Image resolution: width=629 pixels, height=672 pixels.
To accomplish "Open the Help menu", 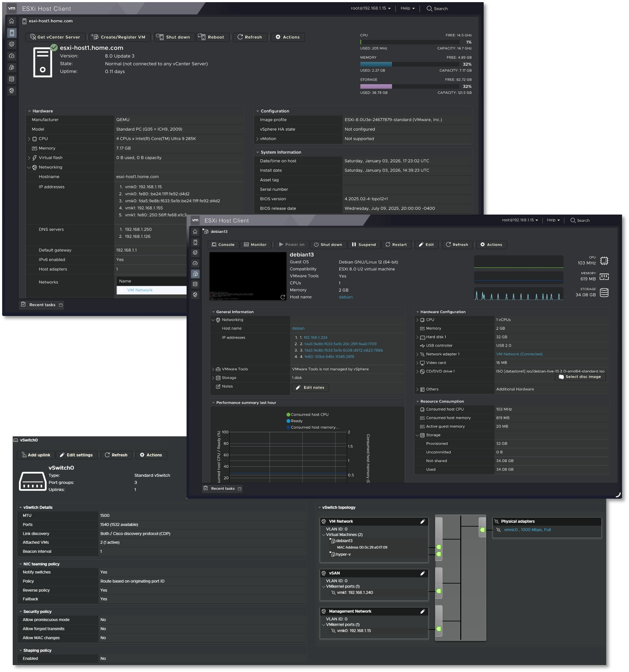I will tap(407, 8).
